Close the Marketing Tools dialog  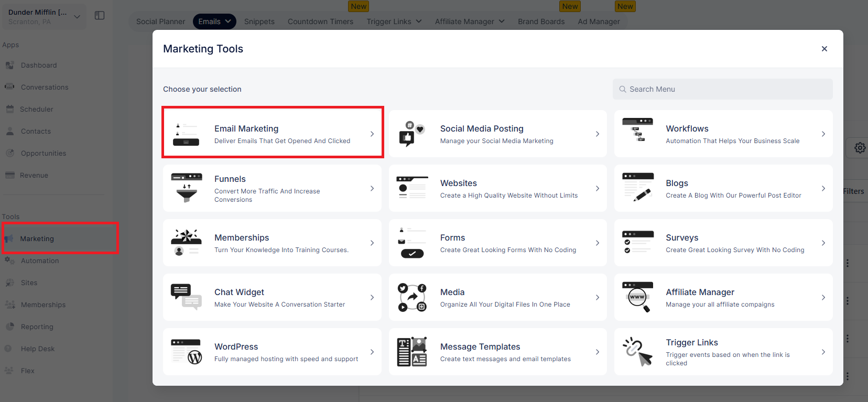824,49
